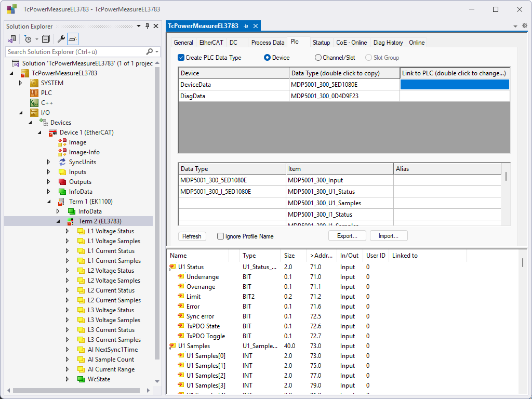Open the Diag History tab
Viewport: 532px width, 399px height.
388,43
